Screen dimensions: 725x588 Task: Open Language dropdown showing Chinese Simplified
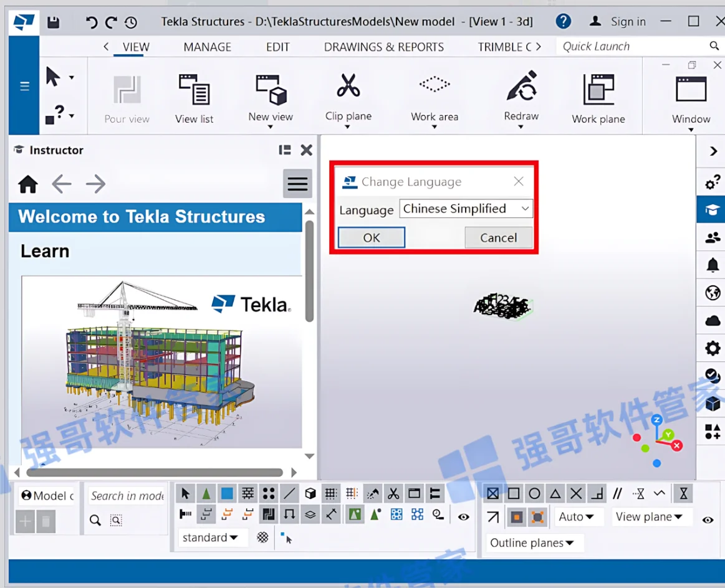click(466, 209)
